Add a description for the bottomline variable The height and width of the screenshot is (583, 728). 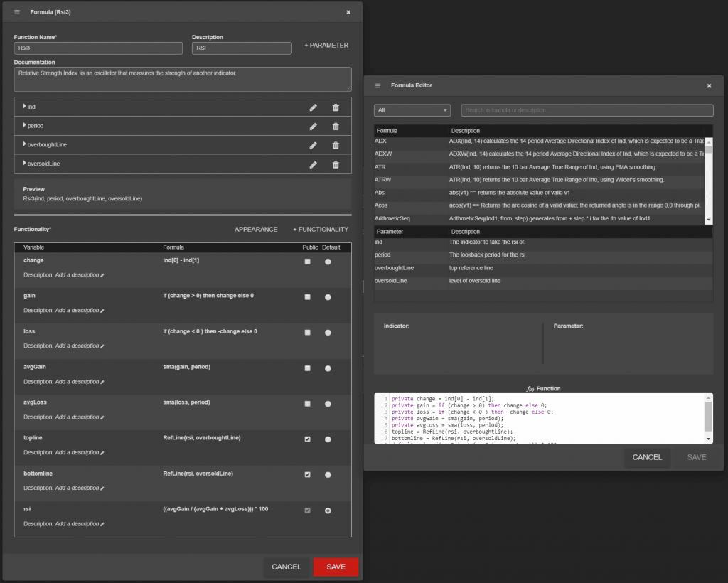click(x=80, y=488)
